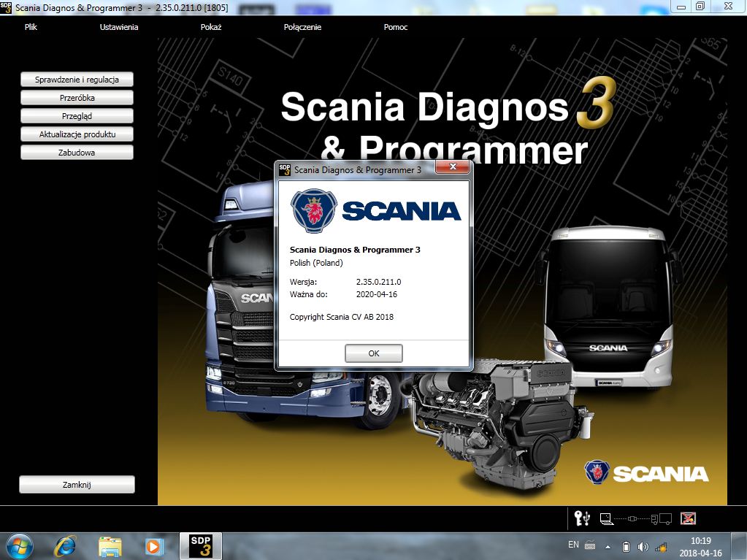Click the date 2020-04-16 in dialog

pos(377,294)
